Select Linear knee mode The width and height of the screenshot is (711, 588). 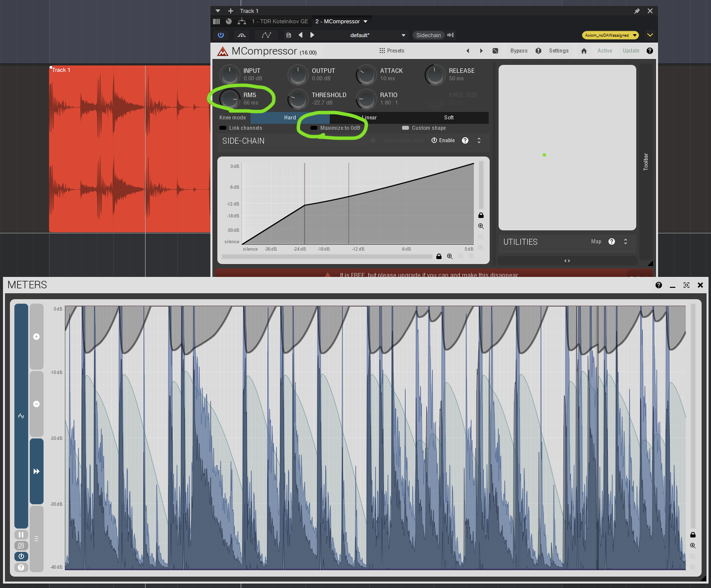(x=369, y=117)
